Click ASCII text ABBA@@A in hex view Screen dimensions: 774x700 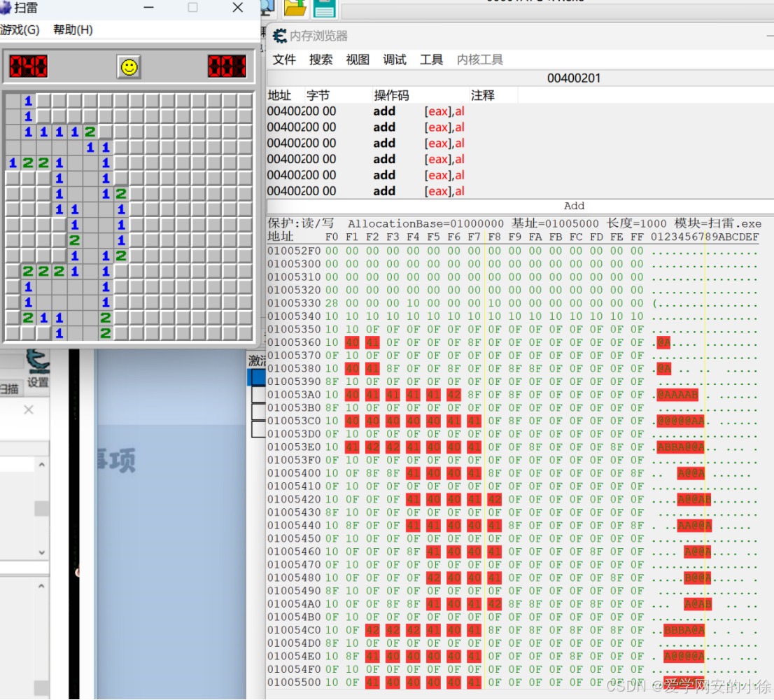pyautogui.click(x=681, y=447)
